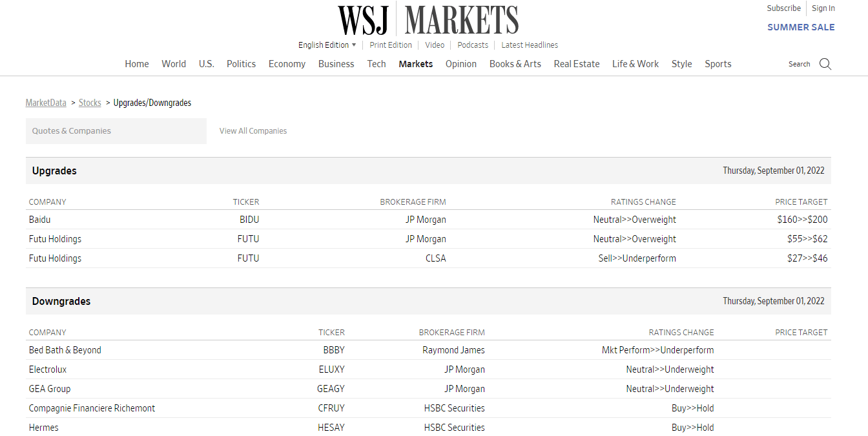Open the Economy section
The height and width of the screenshot is (436, 868).
tap(287, 64)
